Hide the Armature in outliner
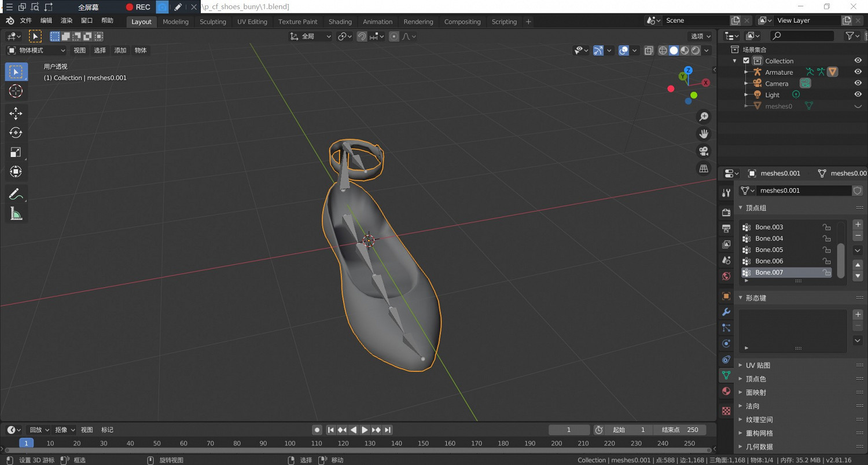This screenshot has height=465, width=868. (858, 72)
